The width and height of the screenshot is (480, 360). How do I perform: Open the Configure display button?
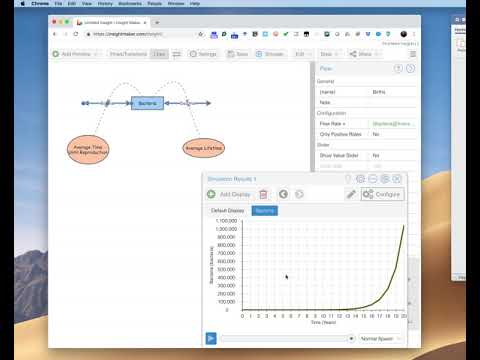pos(382,194)
